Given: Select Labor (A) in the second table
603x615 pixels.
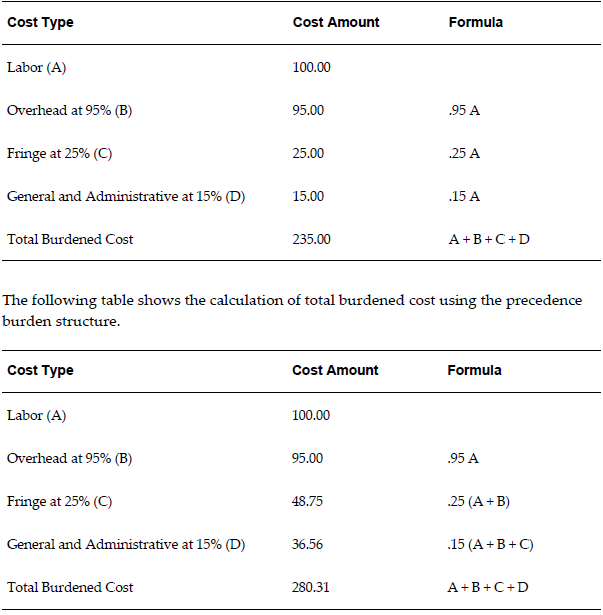Looking at the screenshot, I should click(36, 415).
